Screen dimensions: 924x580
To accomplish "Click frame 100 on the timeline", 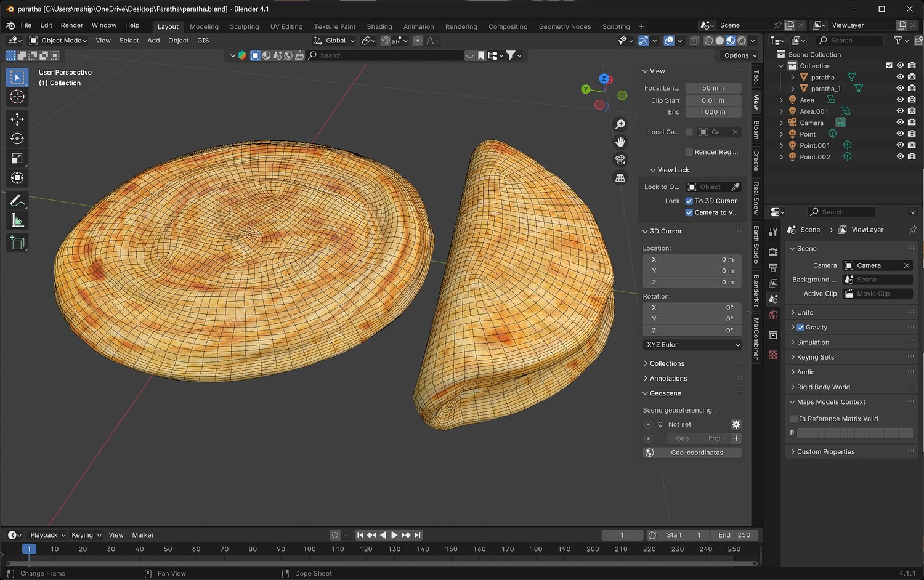I will point(309,549).
